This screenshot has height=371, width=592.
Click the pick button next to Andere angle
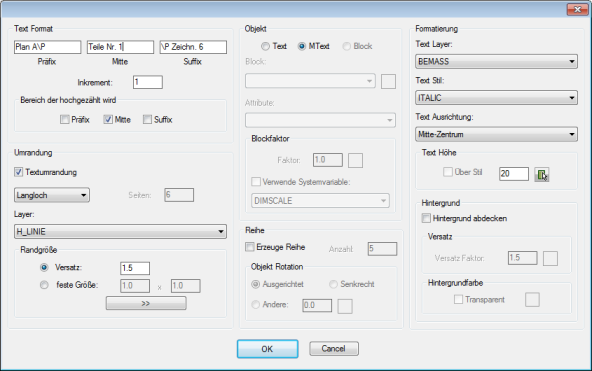pyautogui.click(x=345, y=306)
